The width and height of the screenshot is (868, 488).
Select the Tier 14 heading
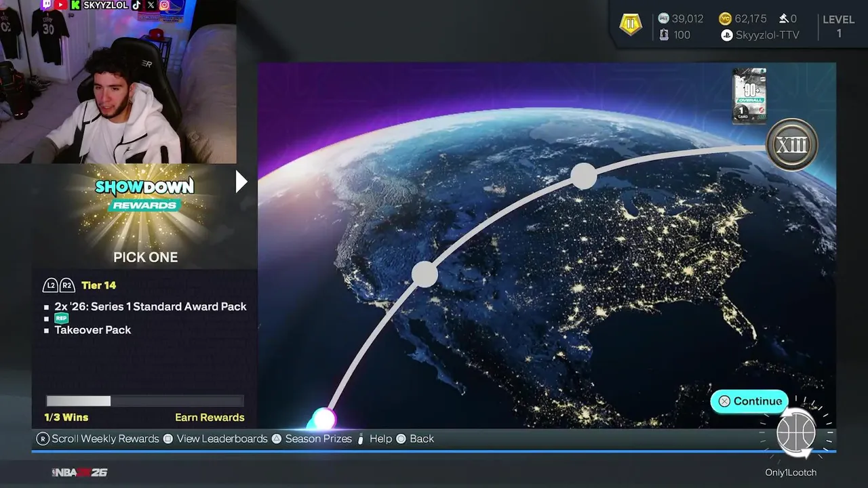click(98, 285)
